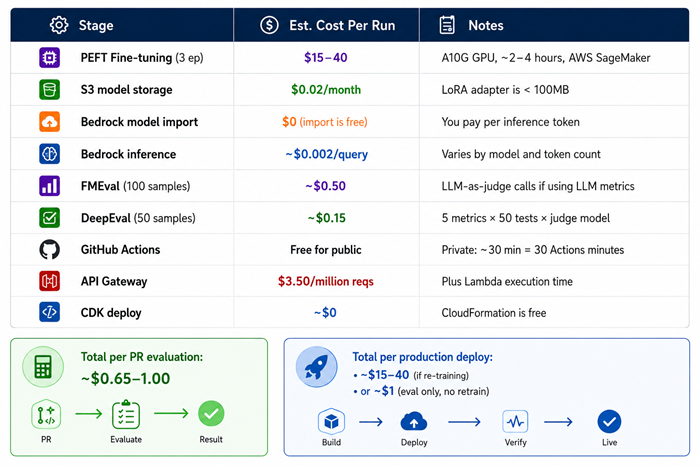700x466 pixels.
Task: Click the 'Free for public' cost value
Action: coord(326,250)
